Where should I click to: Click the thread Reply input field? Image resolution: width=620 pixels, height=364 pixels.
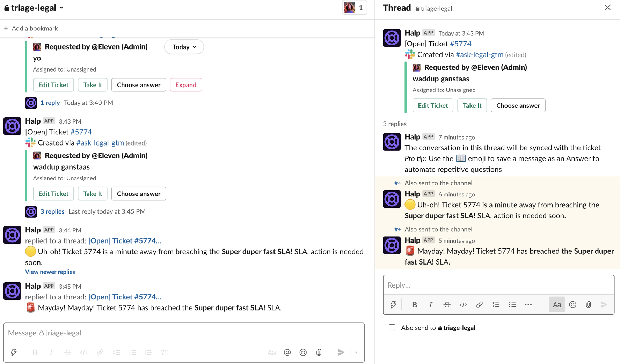tap(498, 285)
